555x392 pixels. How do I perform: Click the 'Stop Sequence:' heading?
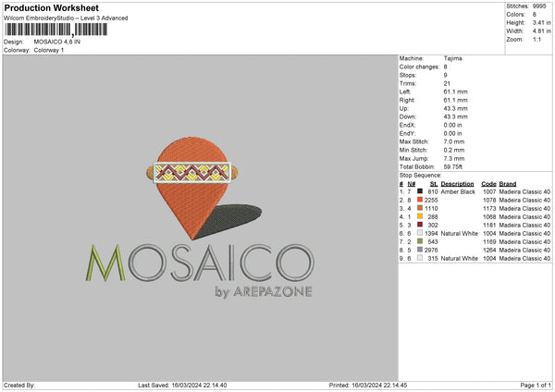coord(420,175)
